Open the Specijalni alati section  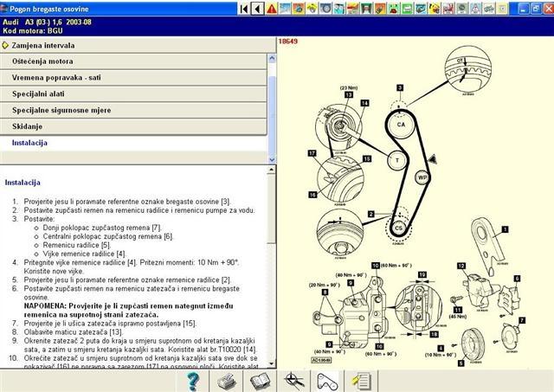(x=133, y=94)
